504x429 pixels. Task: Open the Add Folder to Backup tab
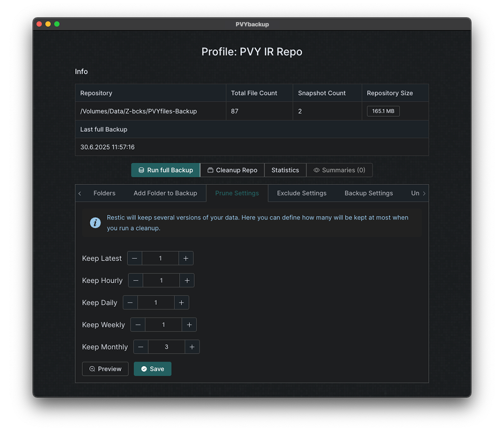(x=165, y=193)
